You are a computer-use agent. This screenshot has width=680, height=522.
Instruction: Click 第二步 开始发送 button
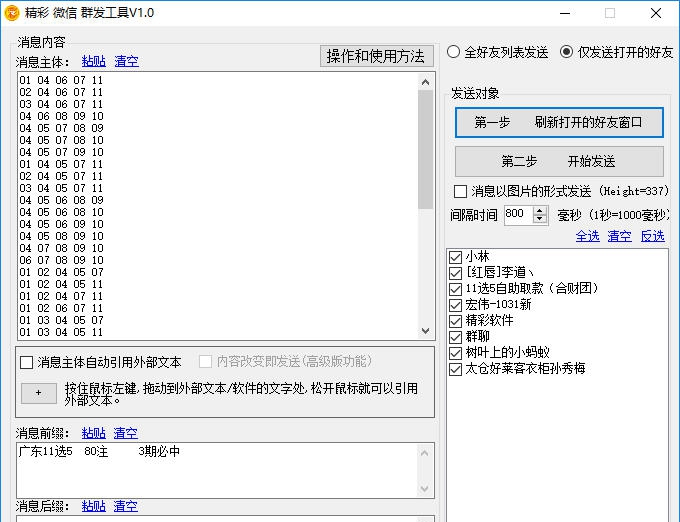559,162
